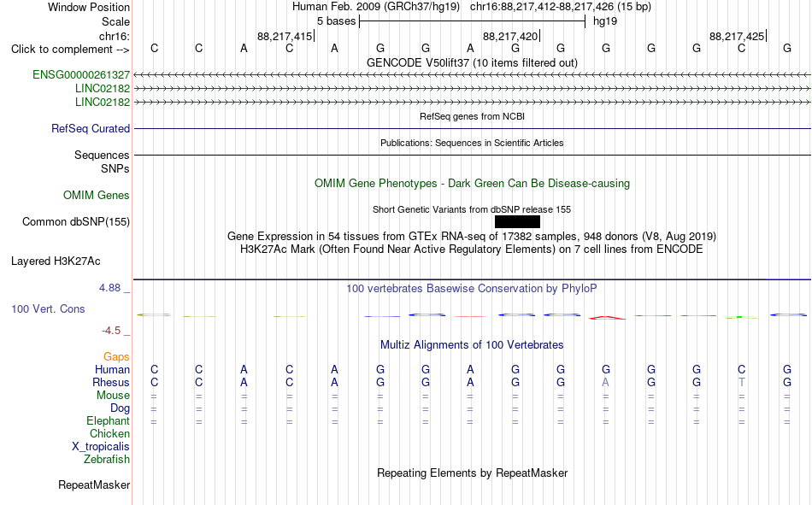Click the lower LINC02182 gene label

(x=103, y=102)
